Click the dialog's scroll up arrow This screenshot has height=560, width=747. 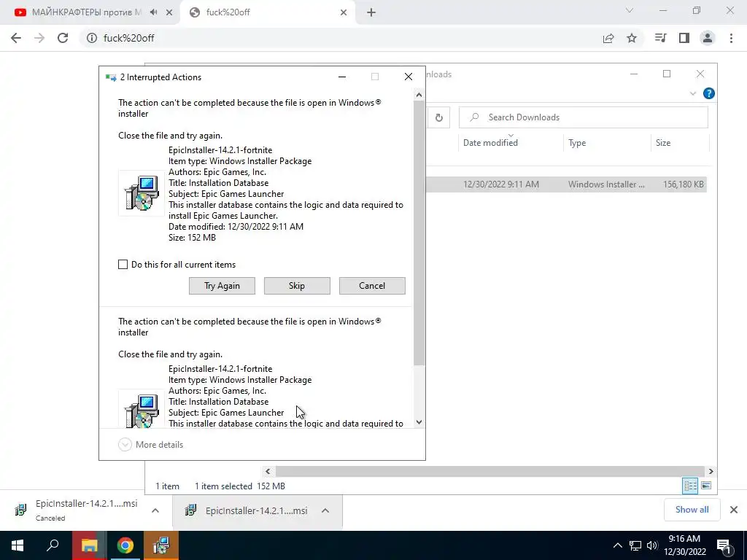click(x=419, y=95)
